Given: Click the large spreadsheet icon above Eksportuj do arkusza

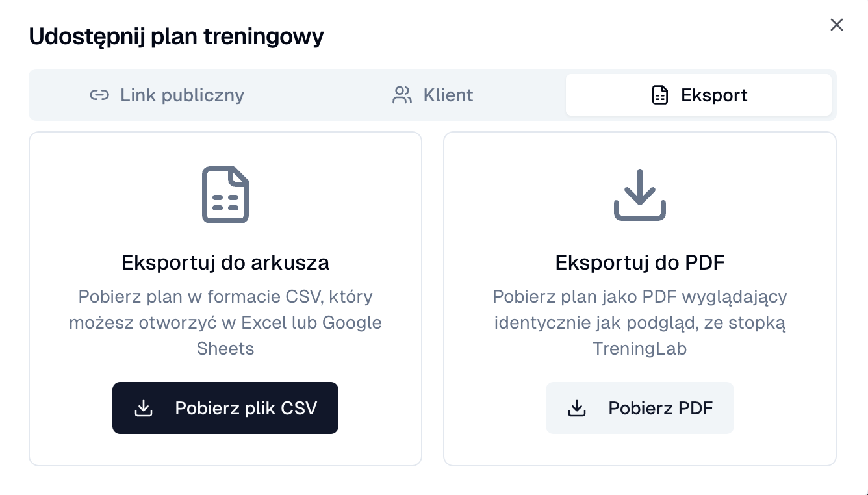Looking at the screenshot, I should point(225,194).
